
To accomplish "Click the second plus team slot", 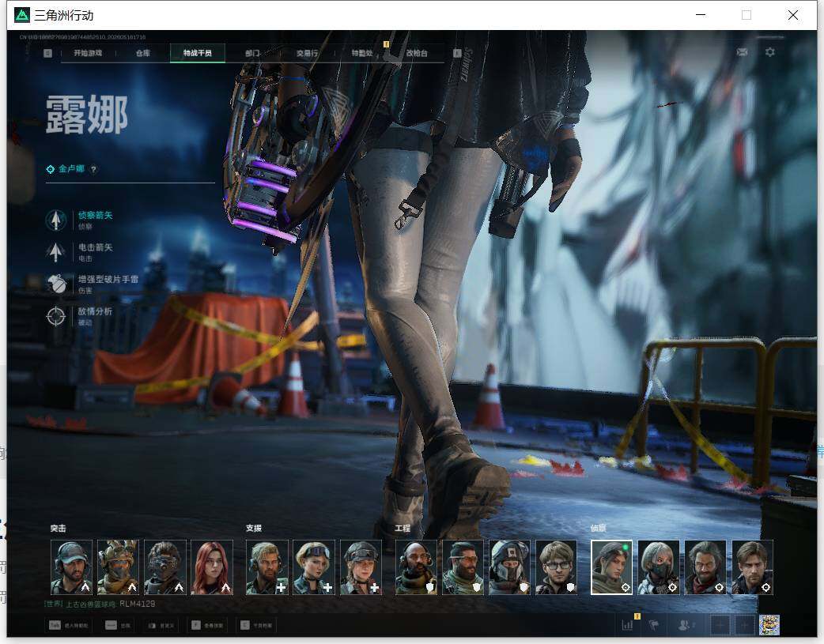I will (744, 624).
